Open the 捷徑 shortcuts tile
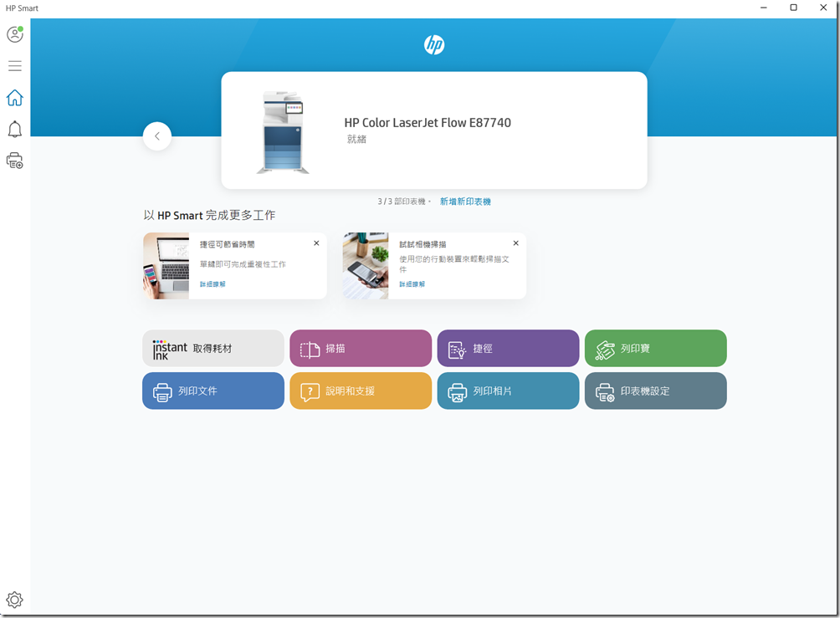Viewport: 840px width, 618px height. pos(508,348)
